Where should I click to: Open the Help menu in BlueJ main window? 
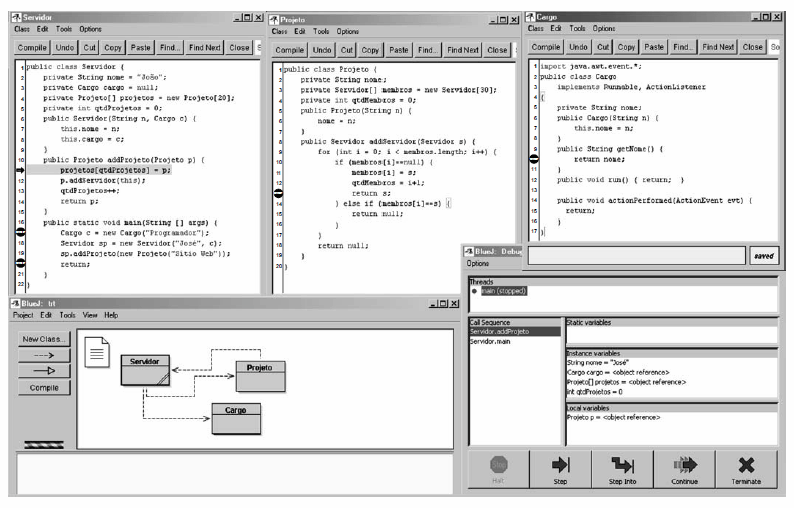coord(111,315)
